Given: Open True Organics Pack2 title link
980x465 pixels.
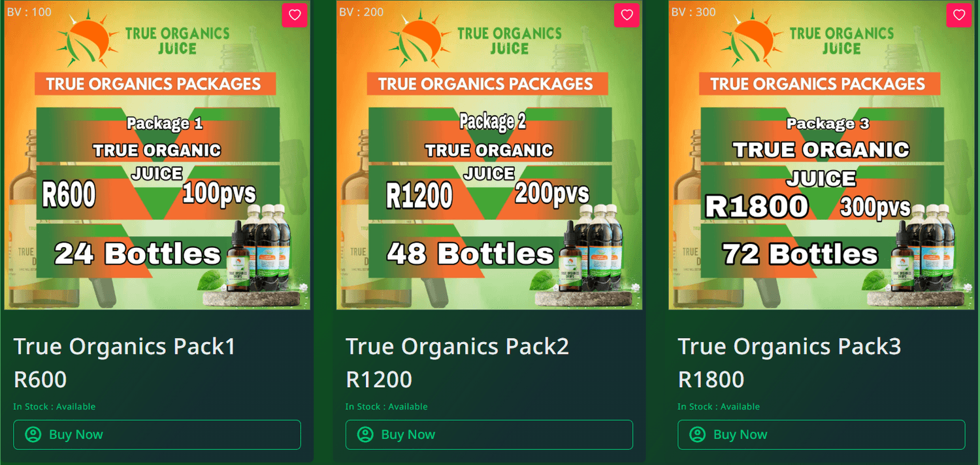Looking at the screenshot, I should coord(457,346).
